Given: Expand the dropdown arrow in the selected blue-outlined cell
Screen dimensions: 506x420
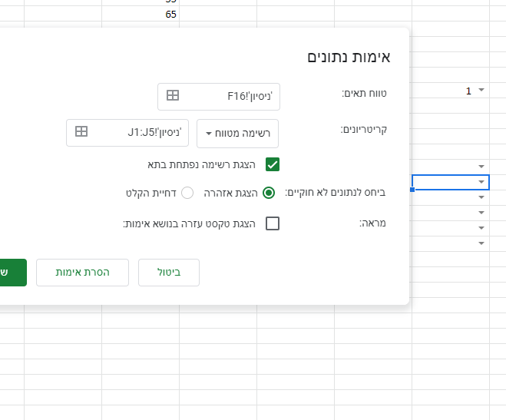Looking at the screenshot, I should (x=481, y=182).
